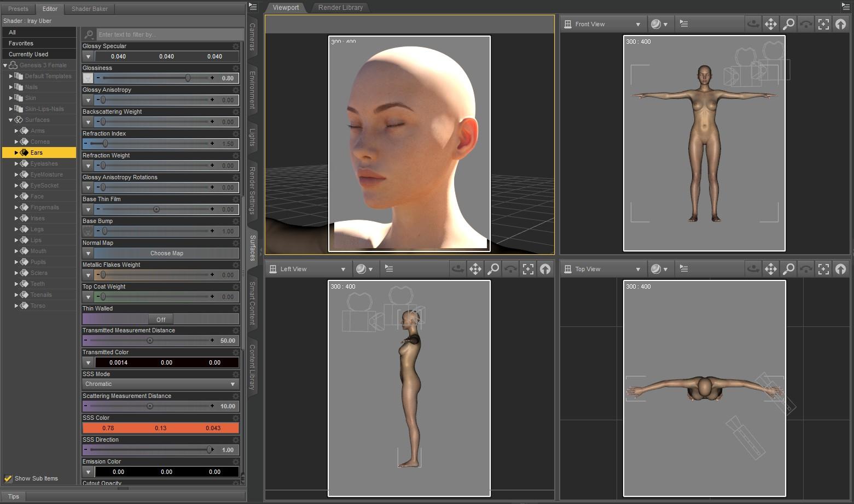Click the property filter text field
This screenshot has height=504, width=854.
click(x=170, y=34)
